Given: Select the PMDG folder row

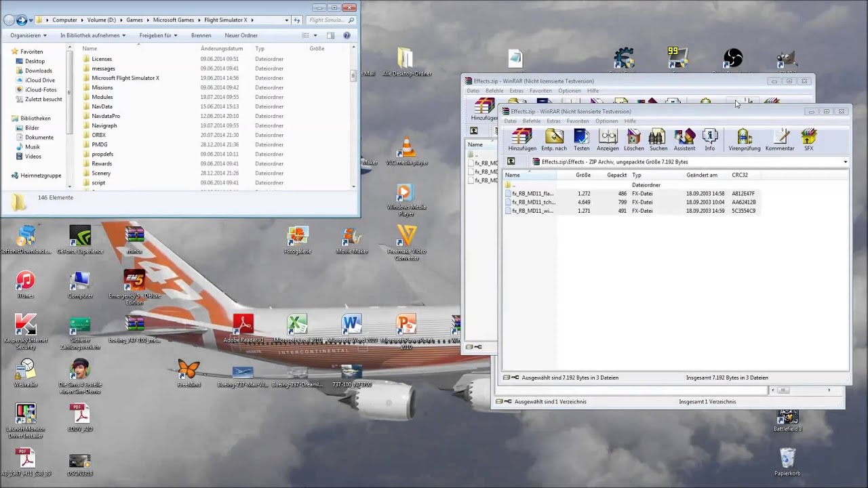Looking at the screenshot, I should [216, 144].
